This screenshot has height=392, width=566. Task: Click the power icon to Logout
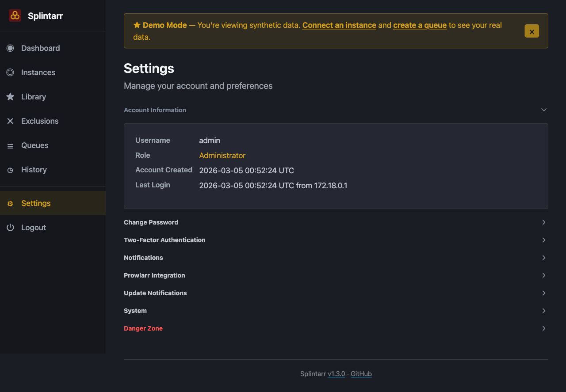pos(10,227)
